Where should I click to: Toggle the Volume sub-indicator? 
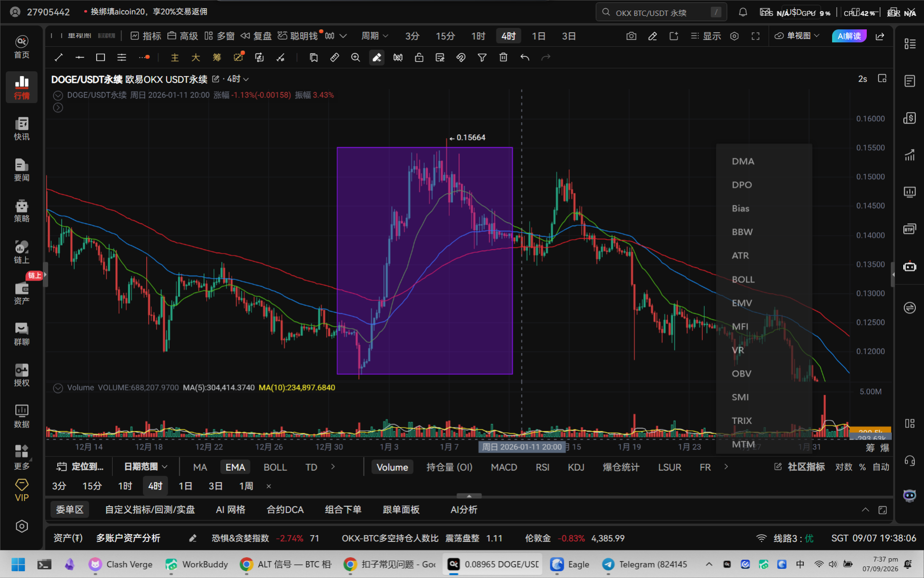[392, 467]
